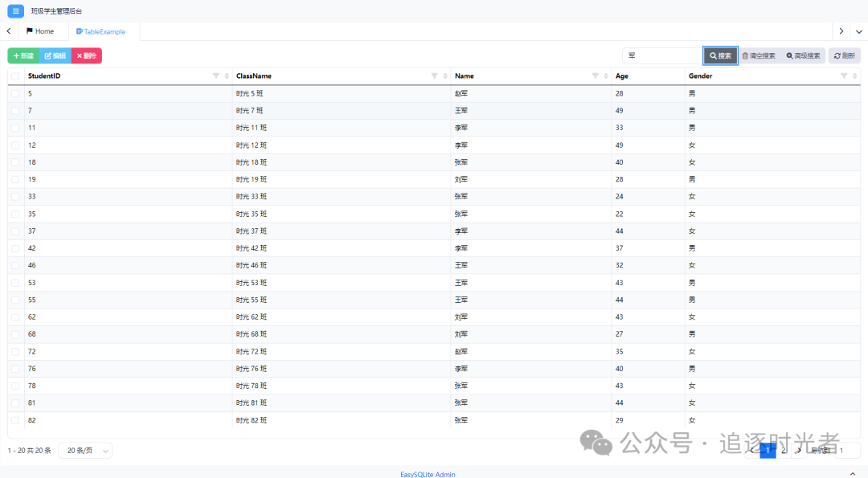Click the search input containing 军
This screenshot has width=868, height=478.
tap(661, 55)
